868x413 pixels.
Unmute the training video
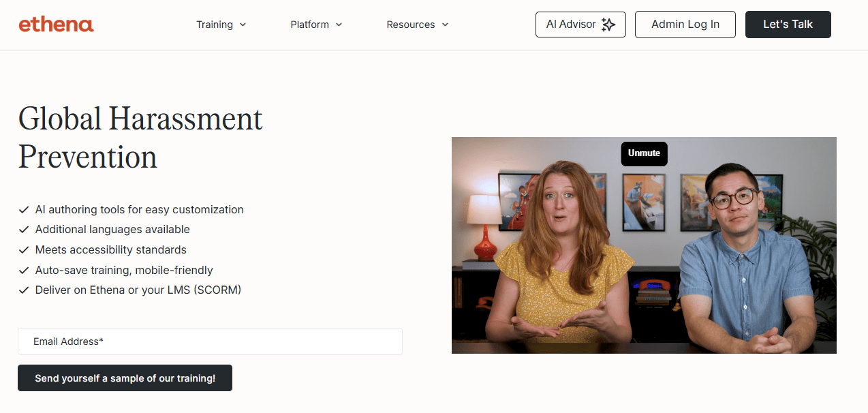(x=644, y=153)
